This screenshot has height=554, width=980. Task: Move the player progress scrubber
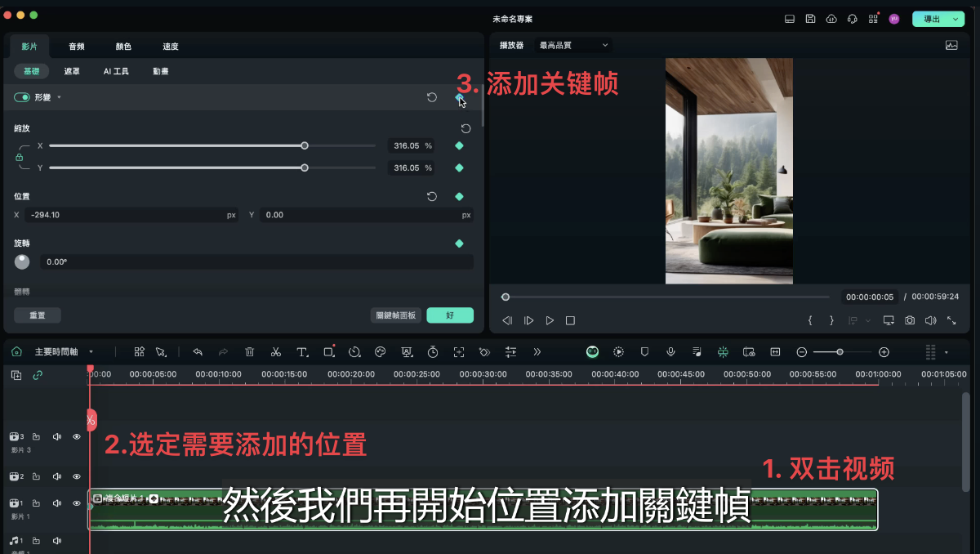tap(506, 297)
